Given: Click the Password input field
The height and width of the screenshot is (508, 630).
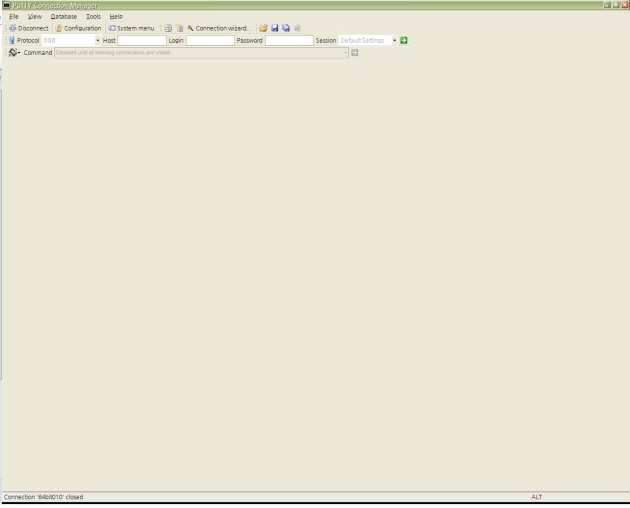Looking at the screenshot, I should (x=289, y=40).
